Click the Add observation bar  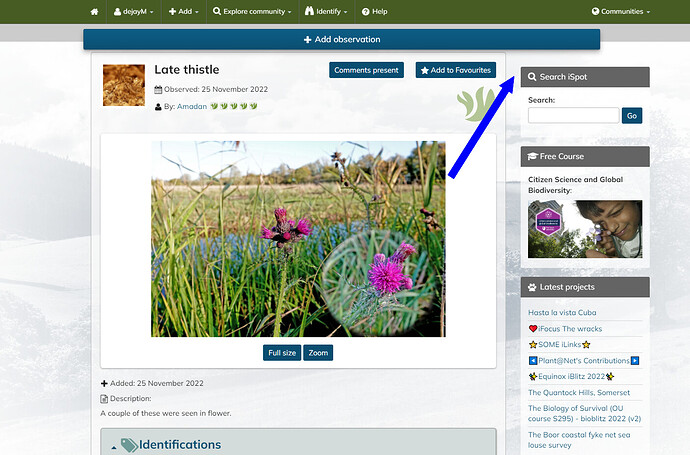[x=341, y=40]
